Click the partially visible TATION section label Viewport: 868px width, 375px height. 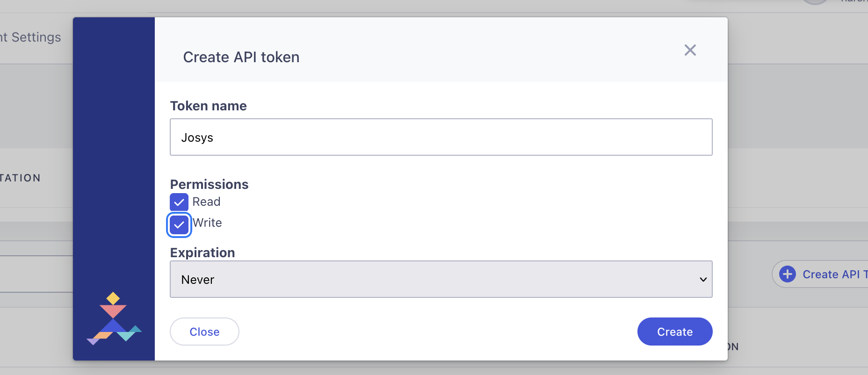pos(20,178)
